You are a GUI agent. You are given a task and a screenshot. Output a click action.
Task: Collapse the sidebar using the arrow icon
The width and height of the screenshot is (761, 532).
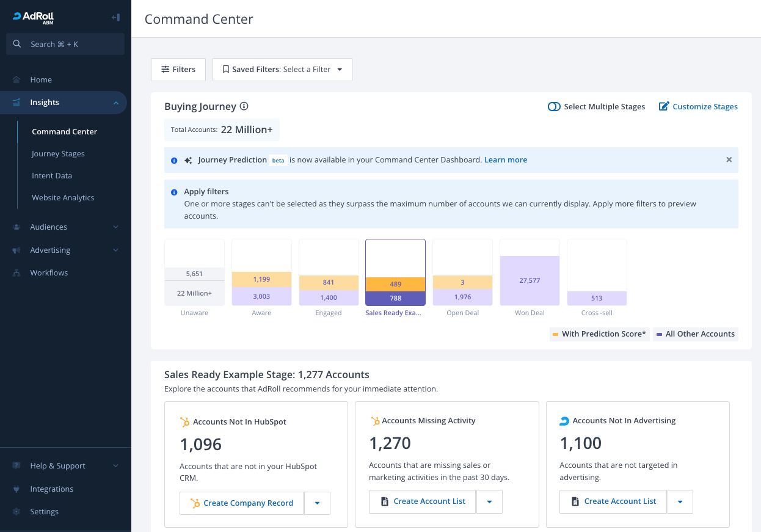115,18
